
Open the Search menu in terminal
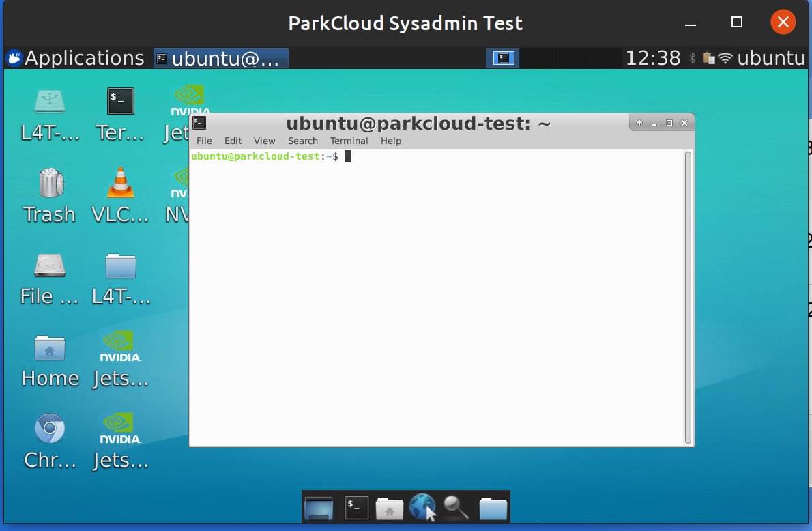[302, 141]
